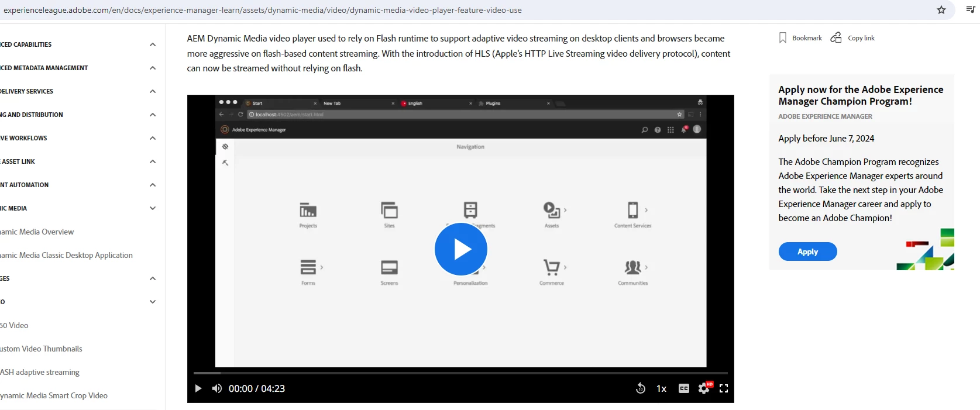This screenshot has height=410, width=980.
Task: Click the large blue play button on video
Action: [461, 249]
